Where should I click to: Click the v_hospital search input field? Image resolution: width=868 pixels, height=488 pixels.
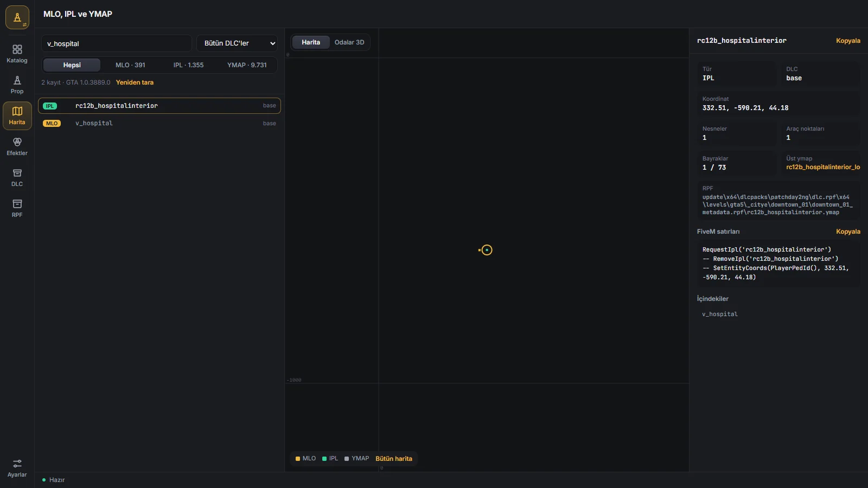click(117, 43)
